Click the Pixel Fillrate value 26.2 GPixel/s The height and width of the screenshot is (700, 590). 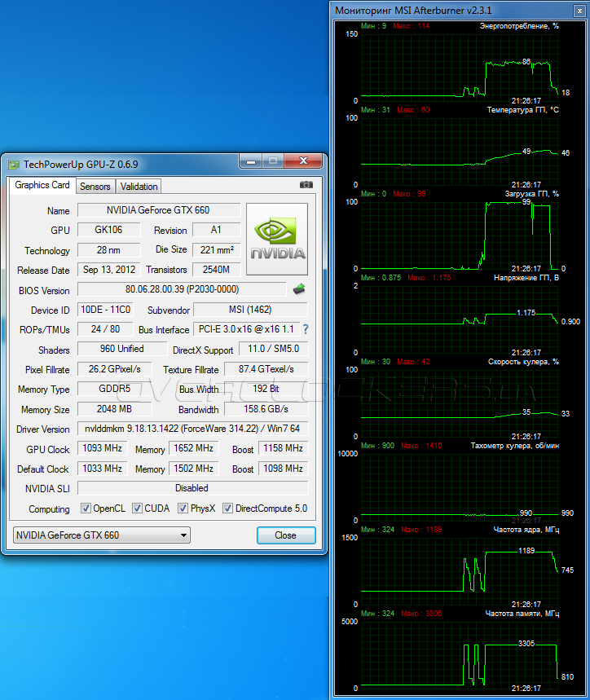coord(114,369)
